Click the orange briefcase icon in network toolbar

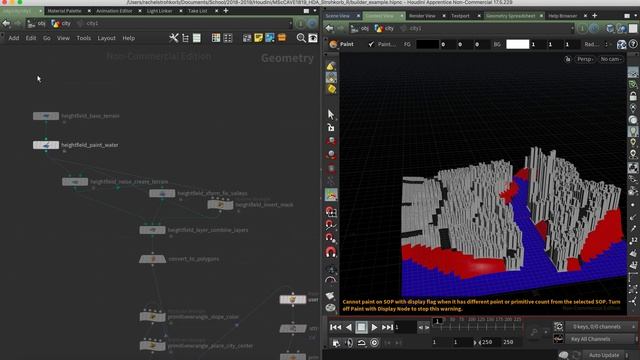282,38
